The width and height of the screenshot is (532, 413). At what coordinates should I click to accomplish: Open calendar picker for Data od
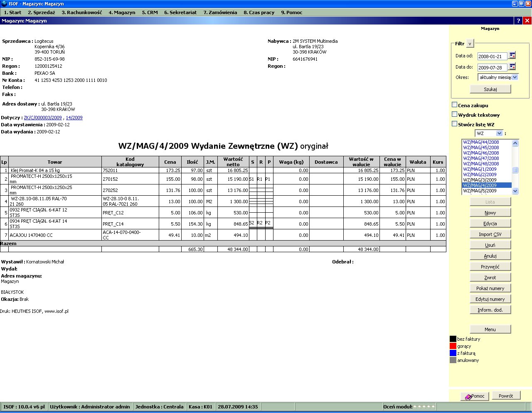click(512, 55)
